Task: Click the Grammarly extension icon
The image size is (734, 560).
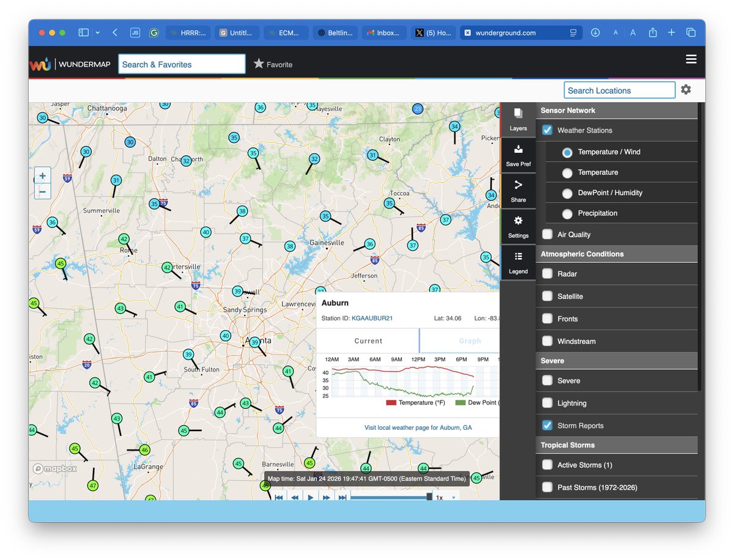Action: click(x=154, y=32)
